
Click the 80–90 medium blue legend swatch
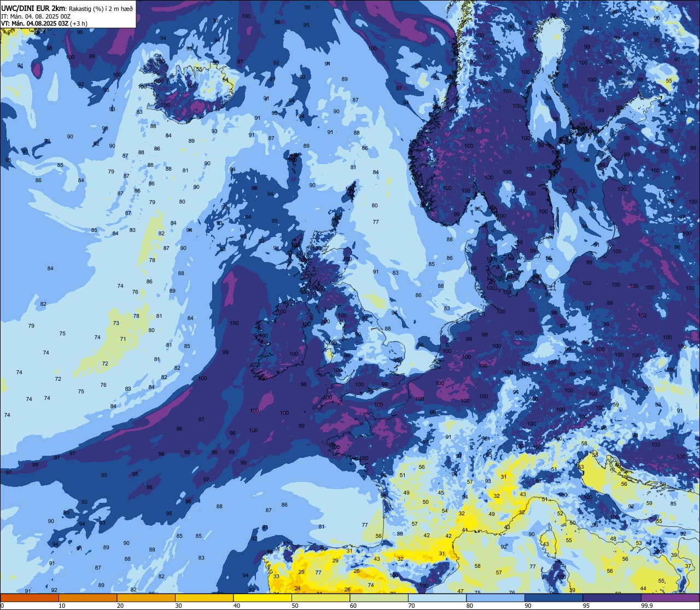pos(495,597)
